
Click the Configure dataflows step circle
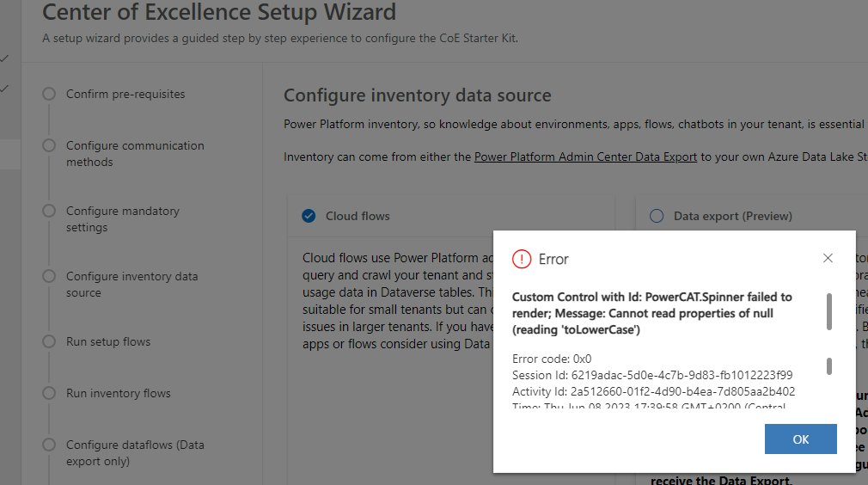point(49,445)
